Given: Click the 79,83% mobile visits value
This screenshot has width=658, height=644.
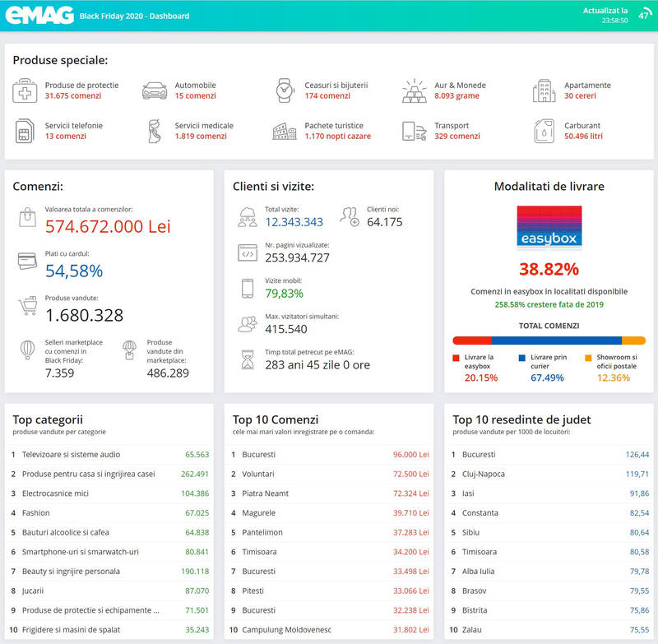Looking at the screenshot, I should (284, 294).
